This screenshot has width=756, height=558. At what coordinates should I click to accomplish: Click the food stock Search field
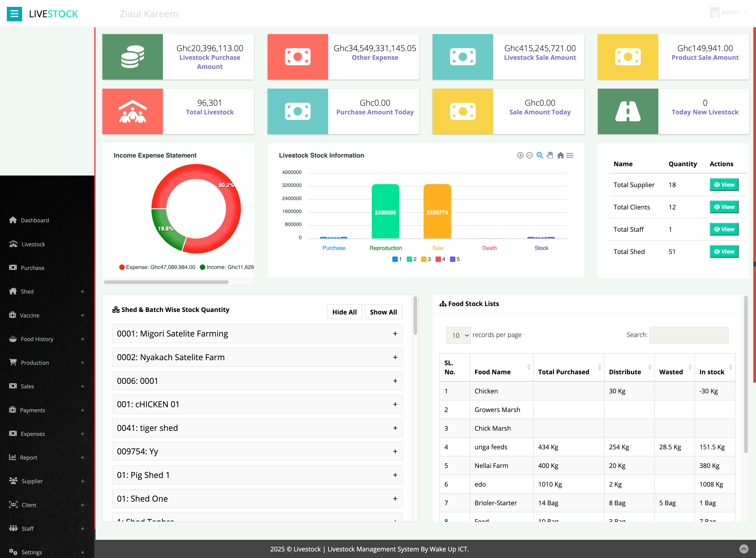pyautogui.click(x=688, y=335)
